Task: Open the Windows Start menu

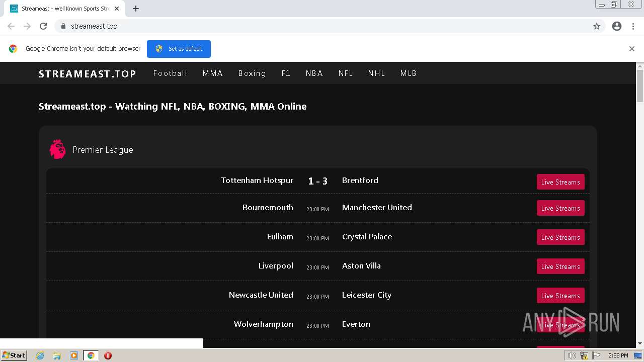Action: coord(14,355)
